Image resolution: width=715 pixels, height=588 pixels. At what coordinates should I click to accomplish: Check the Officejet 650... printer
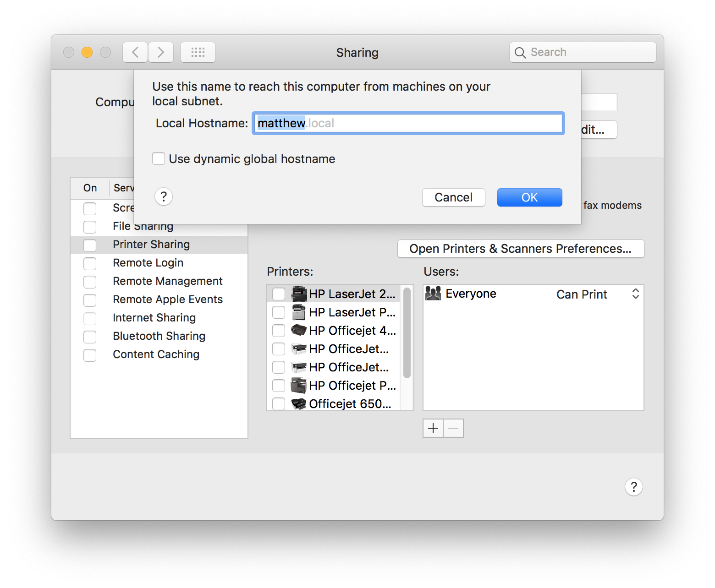279,404
